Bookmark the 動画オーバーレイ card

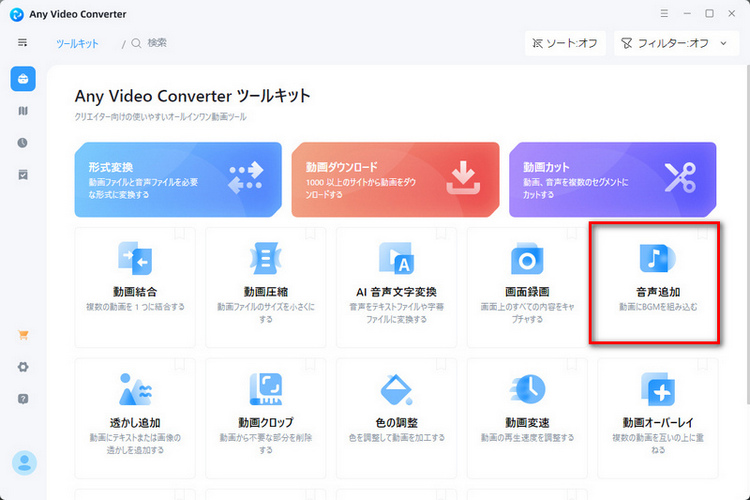point(703,364)
